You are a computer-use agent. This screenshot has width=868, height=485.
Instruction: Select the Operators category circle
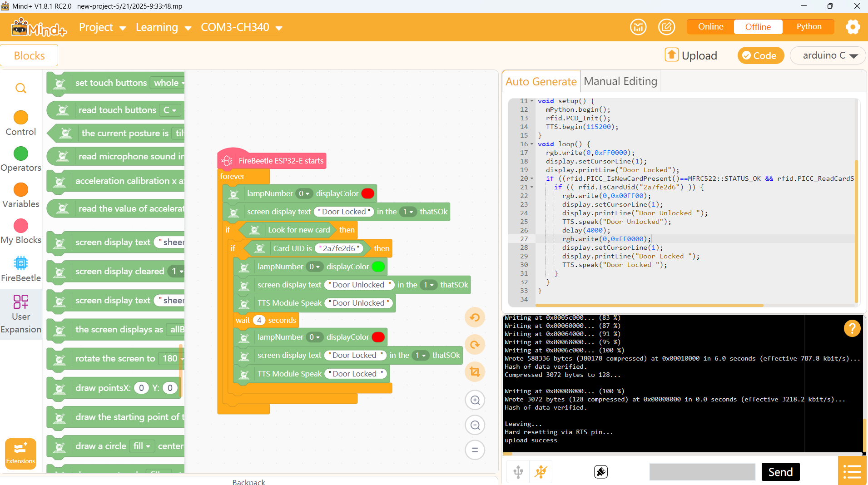coord(21,153)
